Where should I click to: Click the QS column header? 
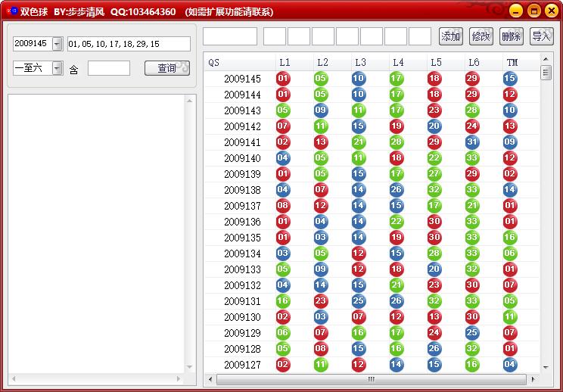click(x=240, y=63)
